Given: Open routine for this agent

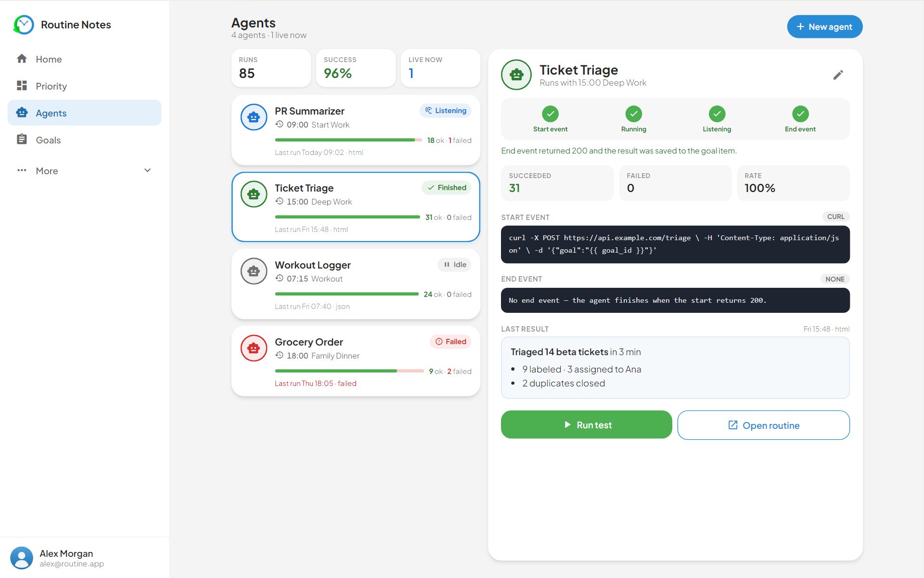Looking at the screenshot, I should click(x=763, y=425).
